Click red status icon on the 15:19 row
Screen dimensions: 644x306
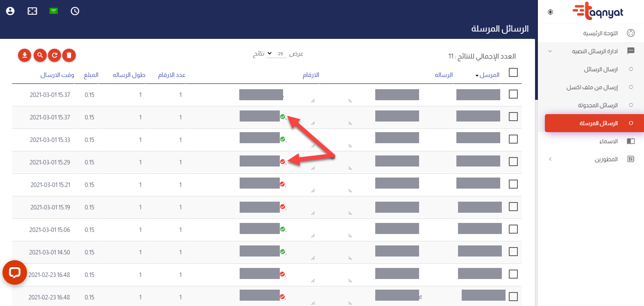point(283,207)
